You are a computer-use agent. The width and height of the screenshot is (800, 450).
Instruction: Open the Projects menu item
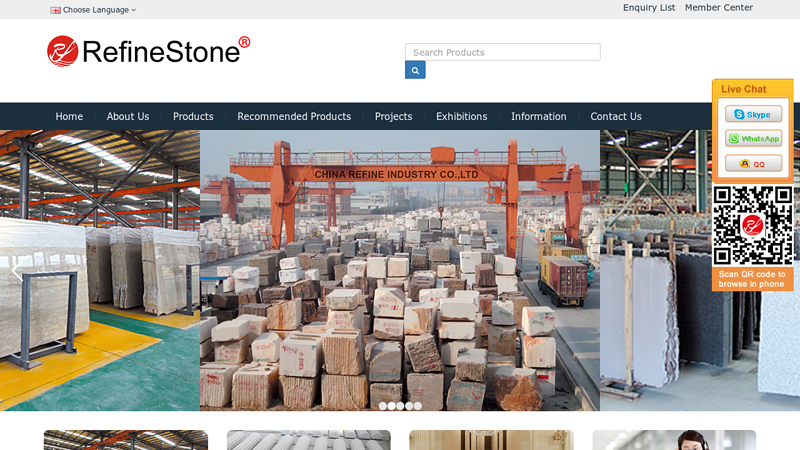point(393,116)
